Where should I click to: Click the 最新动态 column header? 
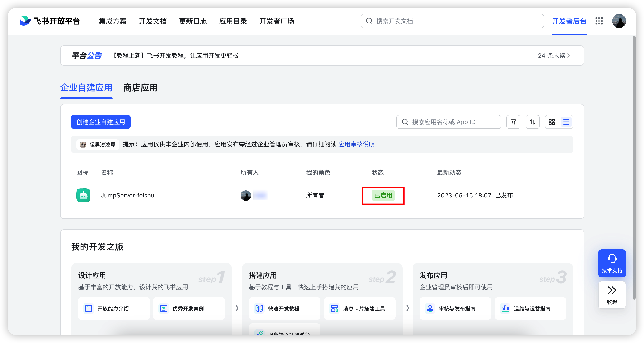(449, 172)
